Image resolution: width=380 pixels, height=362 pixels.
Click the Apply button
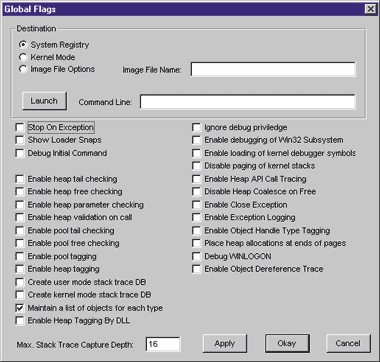point(225,343)
